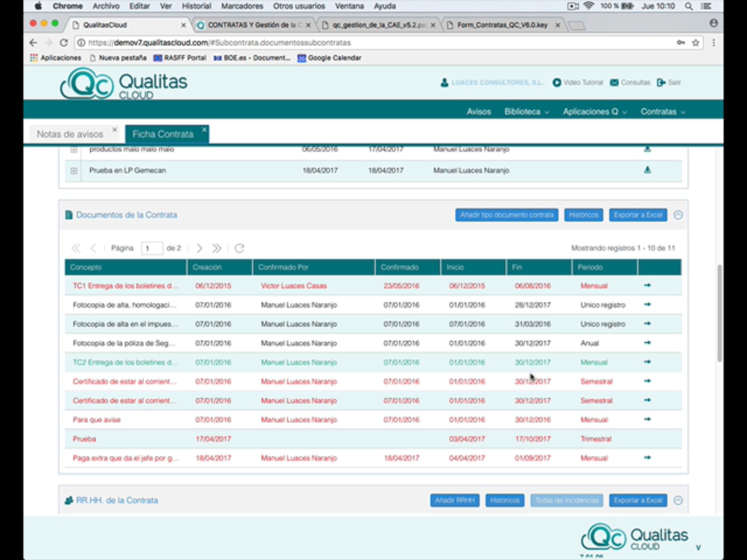Reload the page in Chrome

(x=63, y=43)
